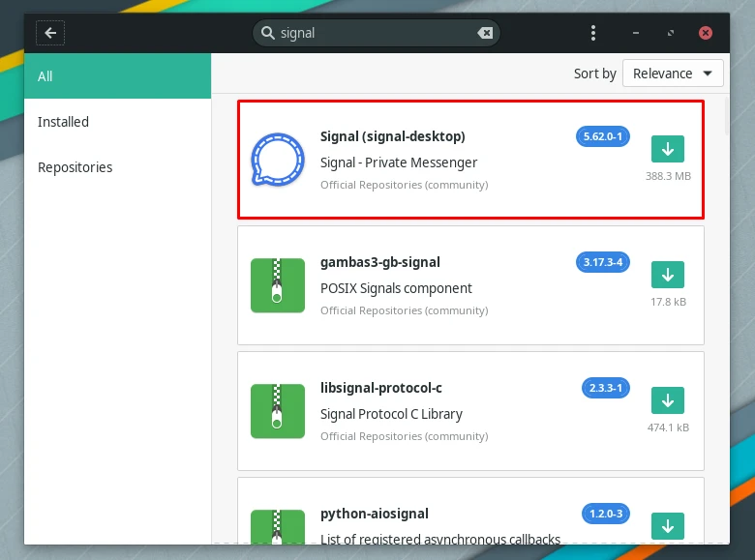755x560 pixels.
Task: Switch to the Installed section
Action: pos(117,122)
